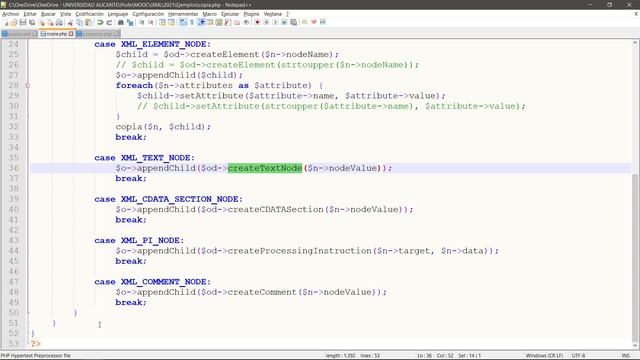Click the New file toolbar icon
This screenshot has width=640, height=360.
point(6,22)
